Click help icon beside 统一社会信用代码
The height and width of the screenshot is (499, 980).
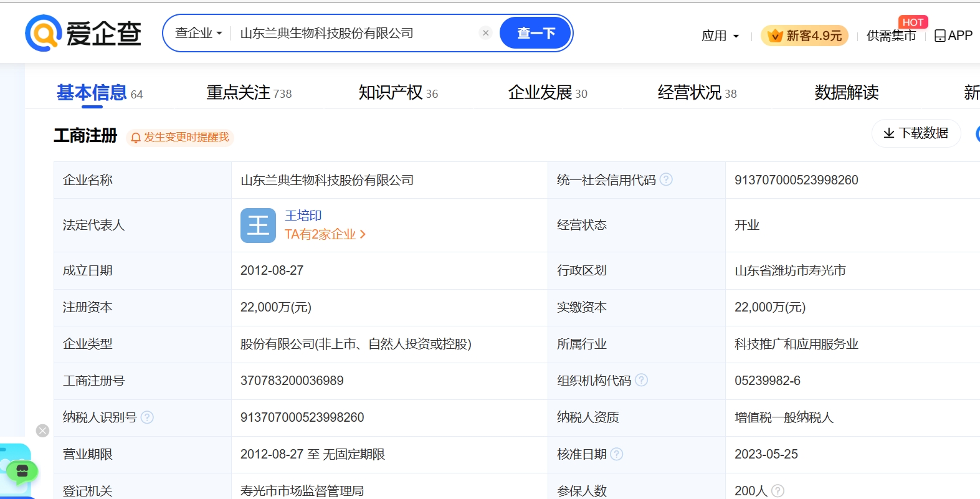(x=666, y=179)
